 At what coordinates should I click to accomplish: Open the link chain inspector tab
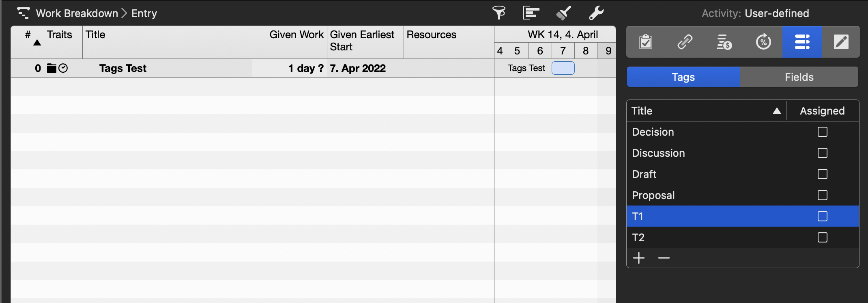pyautogui.click(x=685, y=42)
